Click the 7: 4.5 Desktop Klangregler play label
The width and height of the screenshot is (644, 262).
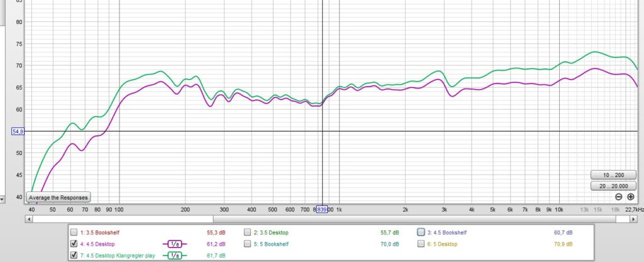[118, 256]
